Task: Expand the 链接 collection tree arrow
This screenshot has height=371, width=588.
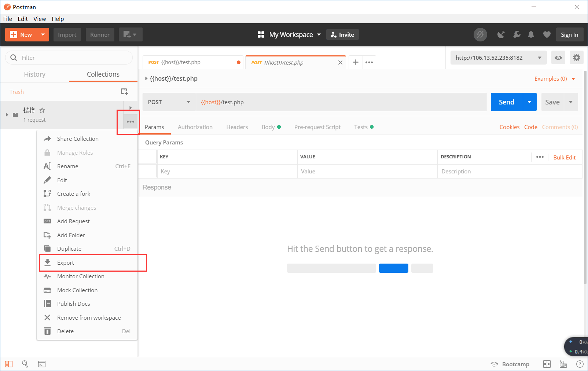Action: click(7, 115)
